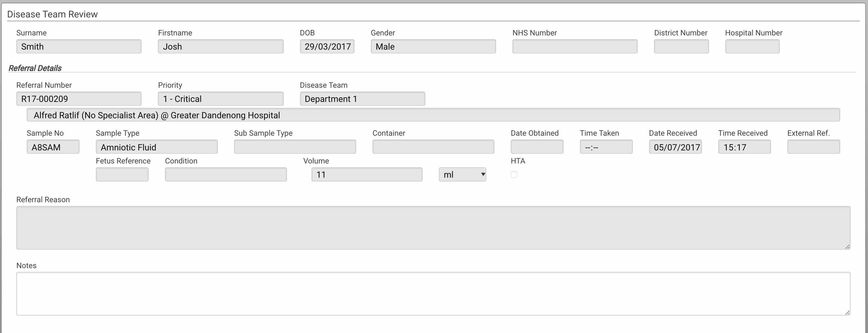Click the Referral Reason label
Screen dimensions: 868x333
coord(43,200)
